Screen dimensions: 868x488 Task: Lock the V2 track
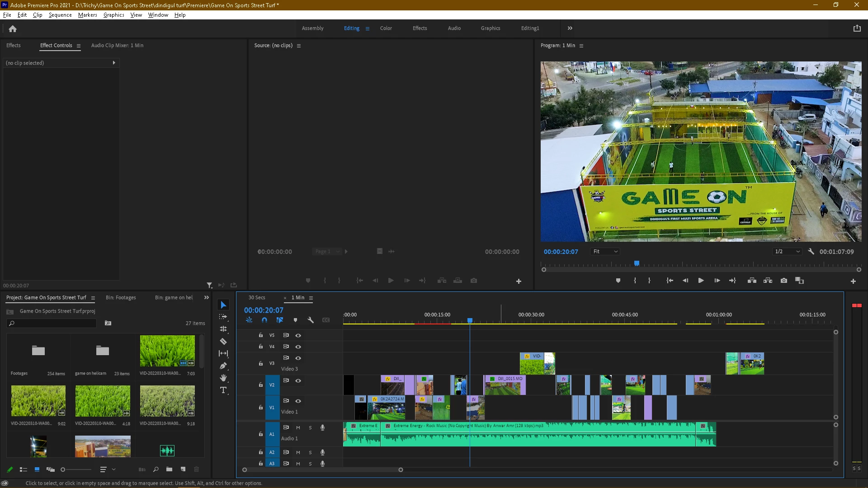click(260, 385)
